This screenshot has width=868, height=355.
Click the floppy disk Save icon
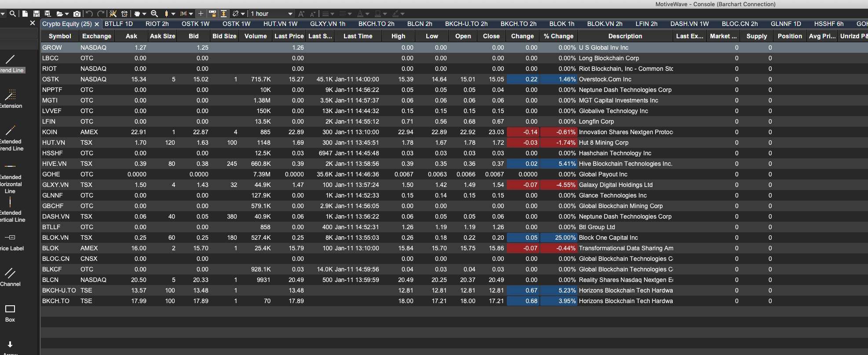pos(37,14)
